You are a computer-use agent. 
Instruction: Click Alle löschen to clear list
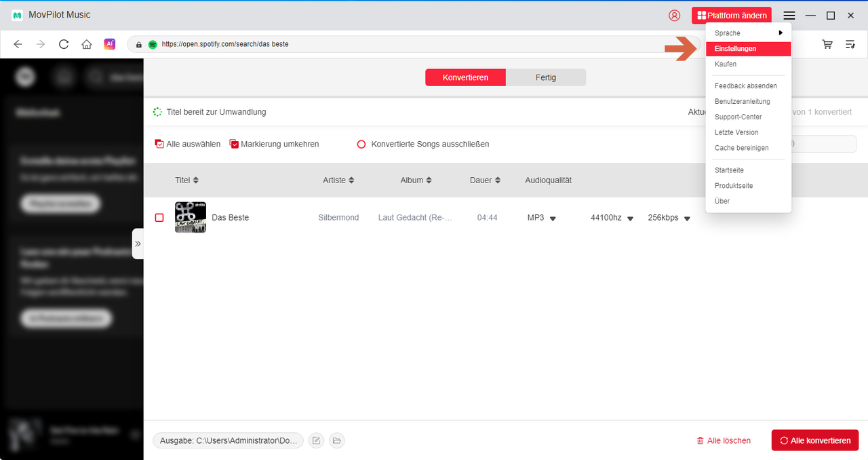tap(724, 440)
